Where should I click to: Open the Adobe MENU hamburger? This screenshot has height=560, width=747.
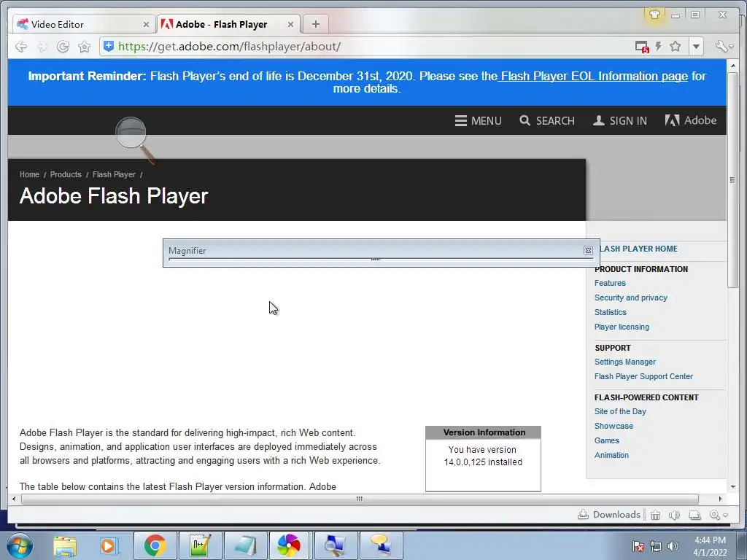(478, 121)
